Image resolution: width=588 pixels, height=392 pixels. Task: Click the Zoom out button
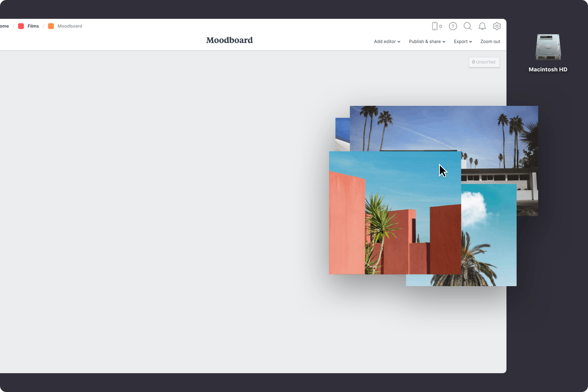pyautogui.click(x=490, y=42)
